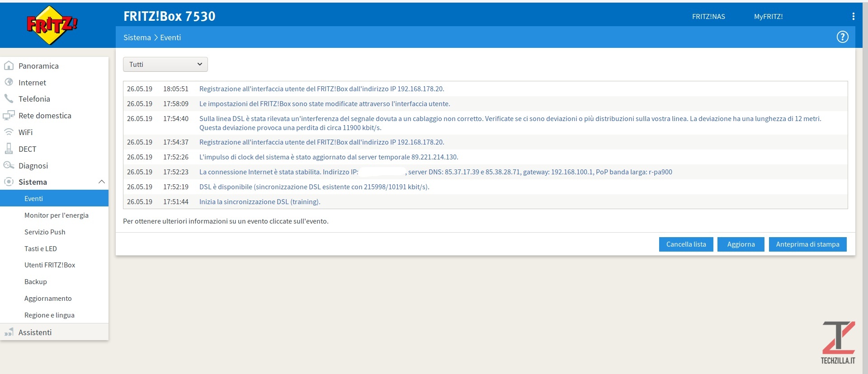Click the Telefonia phone icon
Screen dimensions: 868x374
click(x=9, y=98)
